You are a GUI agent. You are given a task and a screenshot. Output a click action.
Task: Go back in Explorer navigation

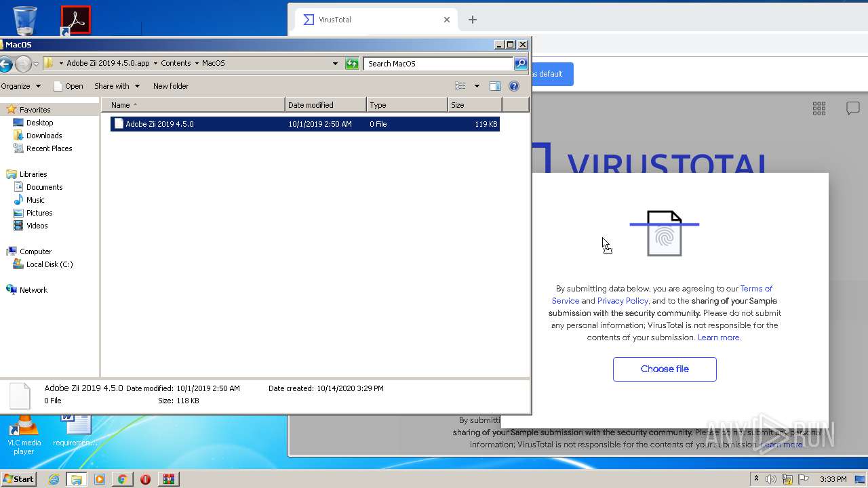pyautogui.click(x=5, y=64)
